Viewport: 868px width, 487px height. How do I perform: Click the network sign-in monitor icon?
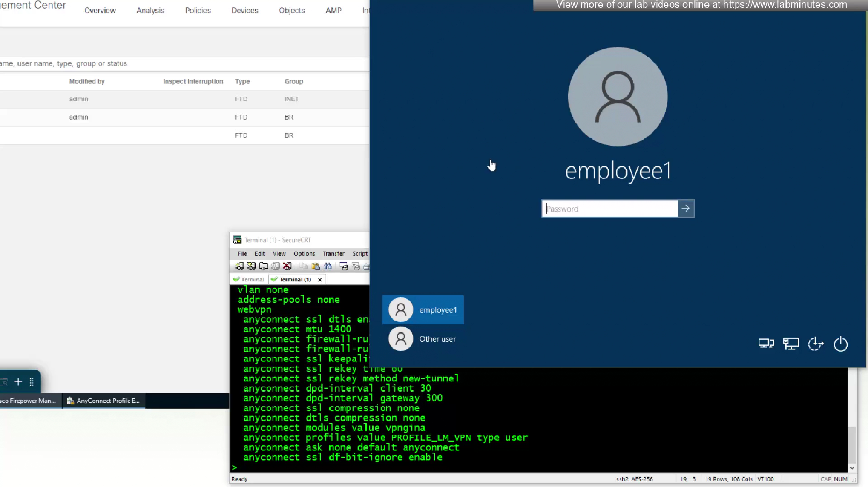click(766, 344)
